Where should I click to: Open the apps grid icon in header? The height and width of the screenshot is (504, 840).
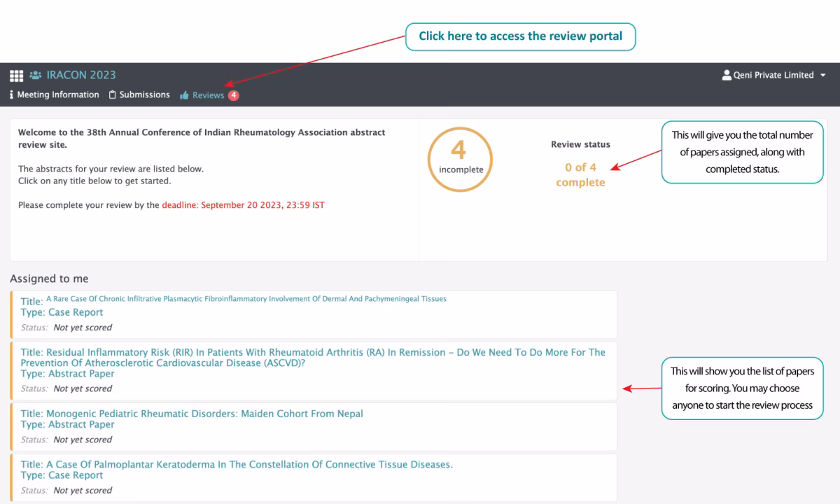coord(15,75)
